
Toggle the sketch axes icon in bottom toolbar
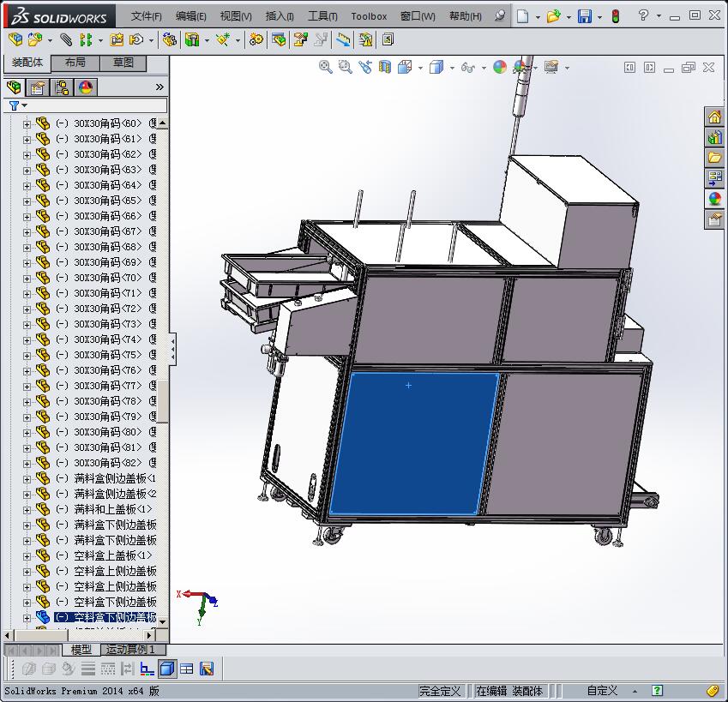click(x=147, y=669)
